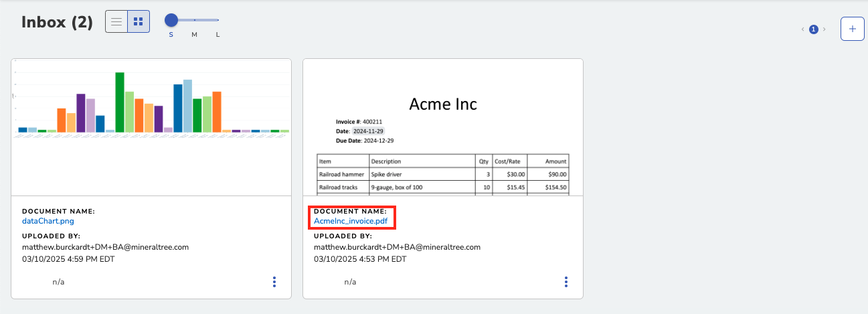The height and width of the screenshot is (314, 868).
Task: Click upload time 03/10/2025 4:53 PM EDT
Action: pos(360,258)
